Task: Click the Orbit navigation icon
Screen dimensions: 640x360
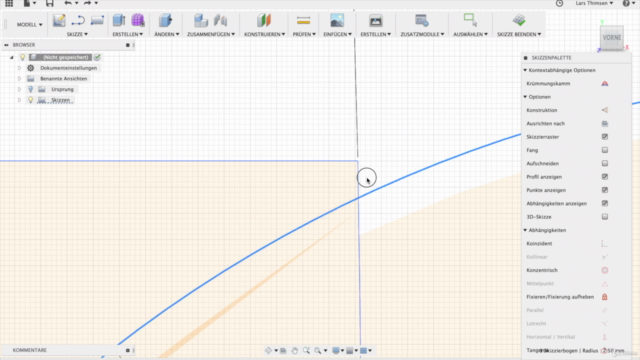Action: [x=268, y=351]
